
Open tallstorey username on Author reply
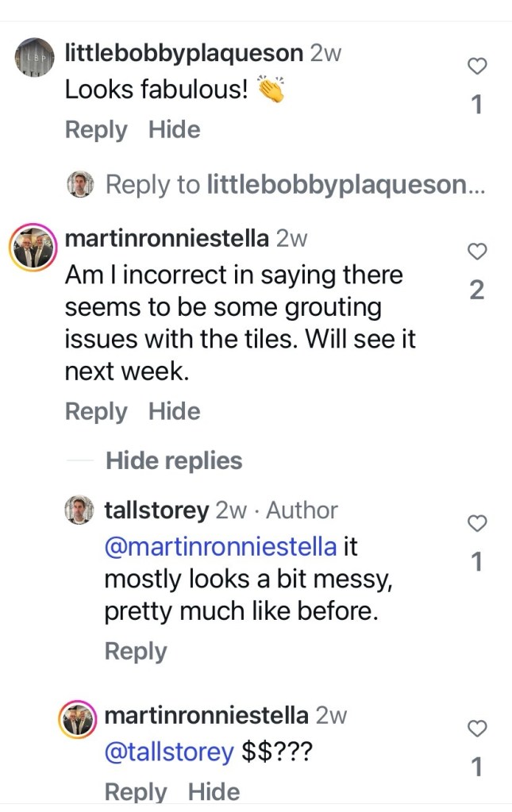(x=156, y=510)
